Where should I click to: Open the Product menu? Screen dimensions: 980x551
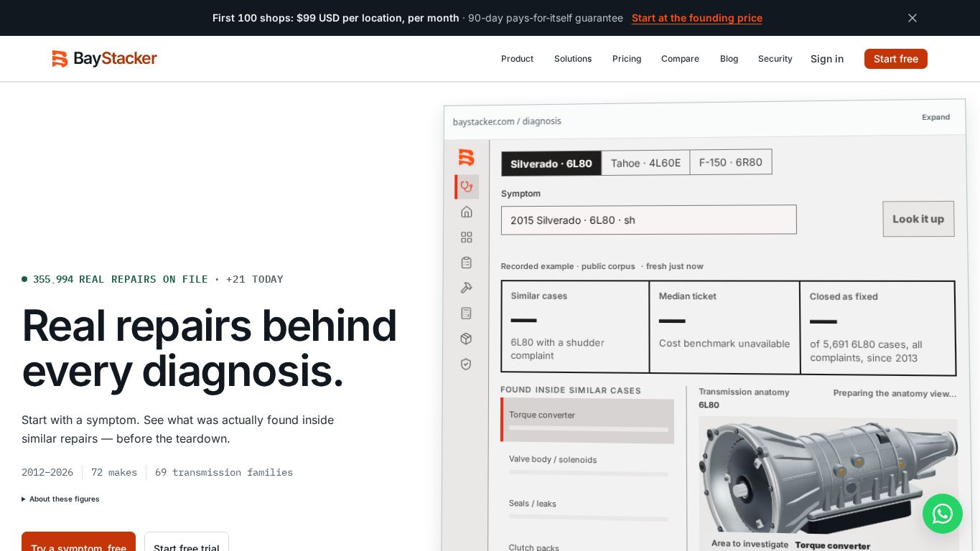click(517, 59)
